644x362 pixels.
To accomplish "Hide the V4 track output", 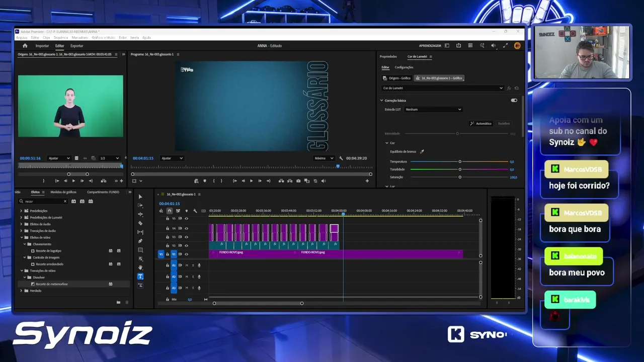I will tap(186, 228).
